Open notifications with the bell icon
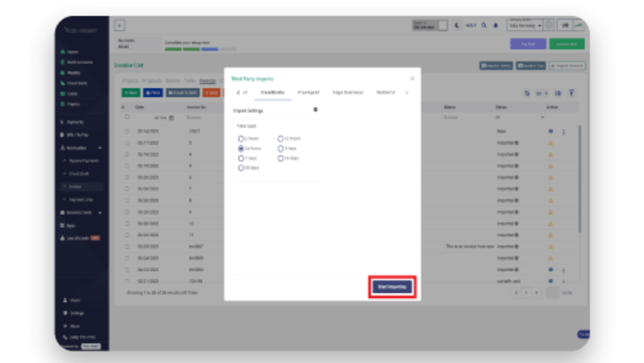This screenshot has height=363, width=644. pos(496,26)
